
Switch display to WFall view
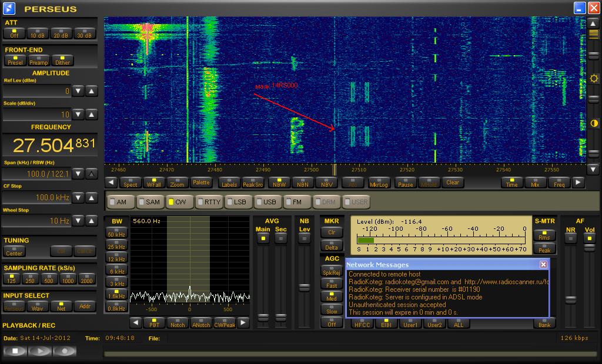pos(154,183)
